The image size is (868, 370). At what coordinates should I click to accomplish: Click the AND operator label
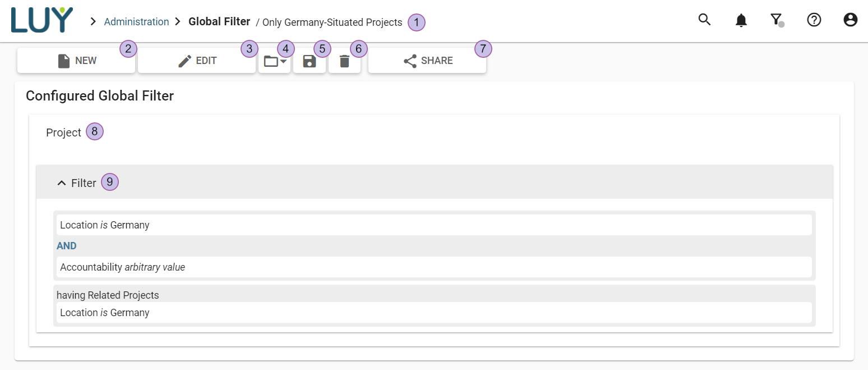point(67,246)
